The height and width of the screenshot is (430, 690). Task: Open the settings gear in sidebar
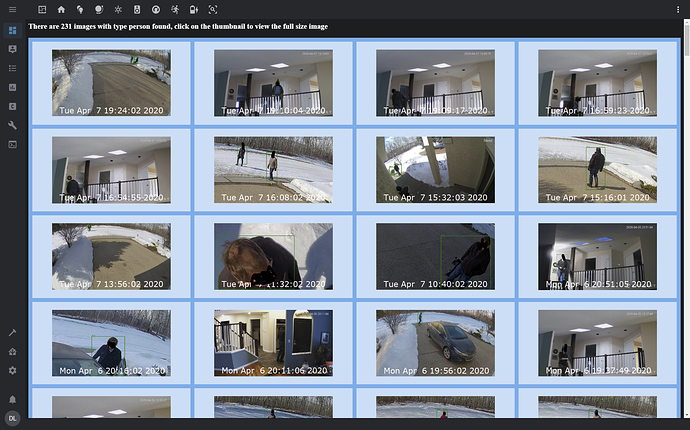click(x=12, y=370)
